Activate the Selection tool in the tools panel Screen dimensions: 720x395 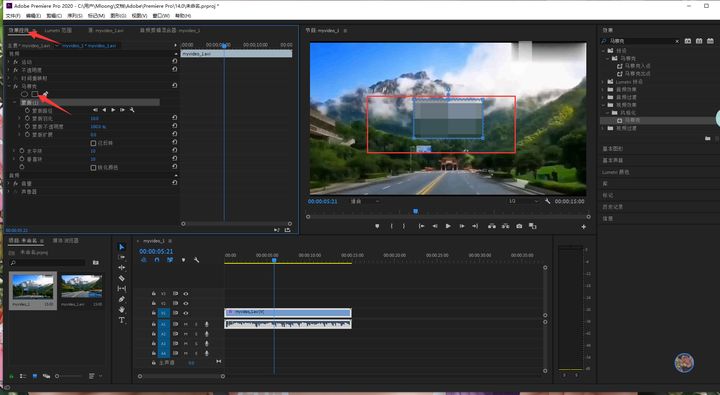[122, 247]
